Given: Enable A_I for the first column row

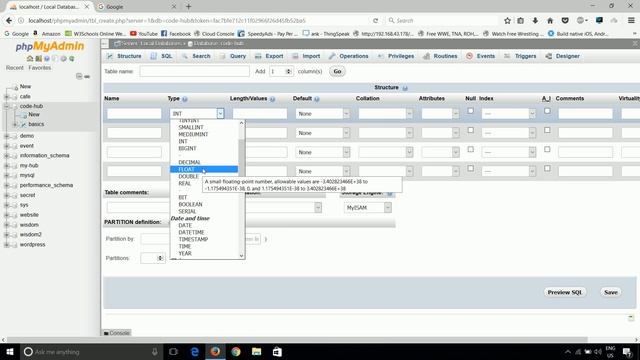Looking at the screenshot, I should coord(547,111).
